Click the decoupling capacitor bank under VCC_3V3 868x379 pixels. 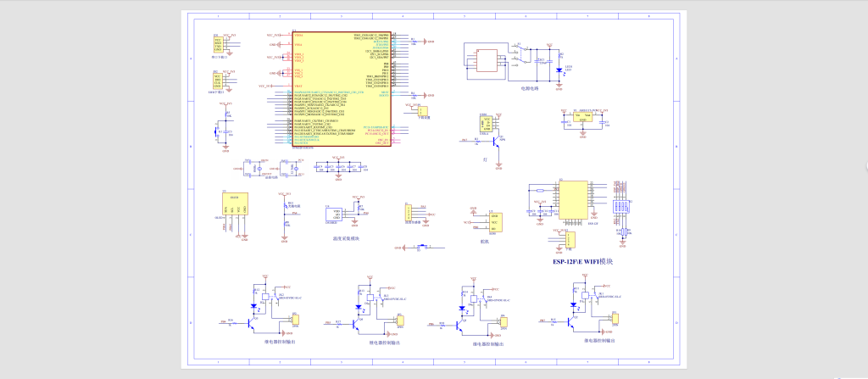pyautogui.click(x=338, y=168)
